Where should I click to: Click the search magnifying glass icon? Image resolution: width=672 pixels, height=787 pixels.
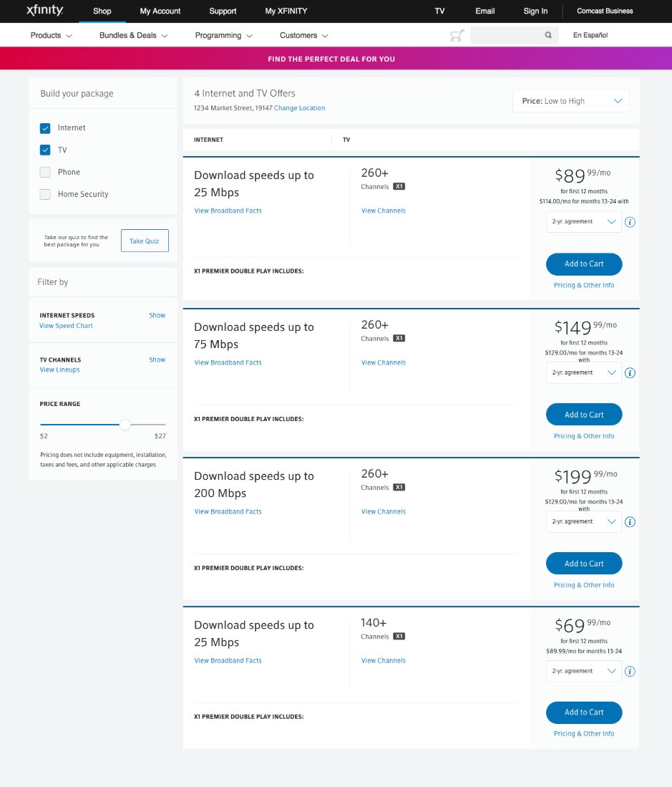coord(548,34)
